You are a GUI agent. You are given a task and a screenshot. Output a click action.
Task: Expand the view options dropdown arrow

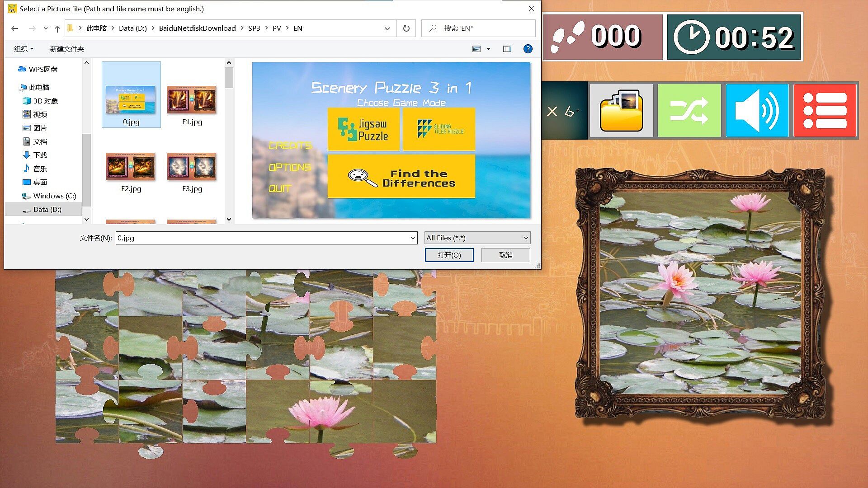coord(488,49)
